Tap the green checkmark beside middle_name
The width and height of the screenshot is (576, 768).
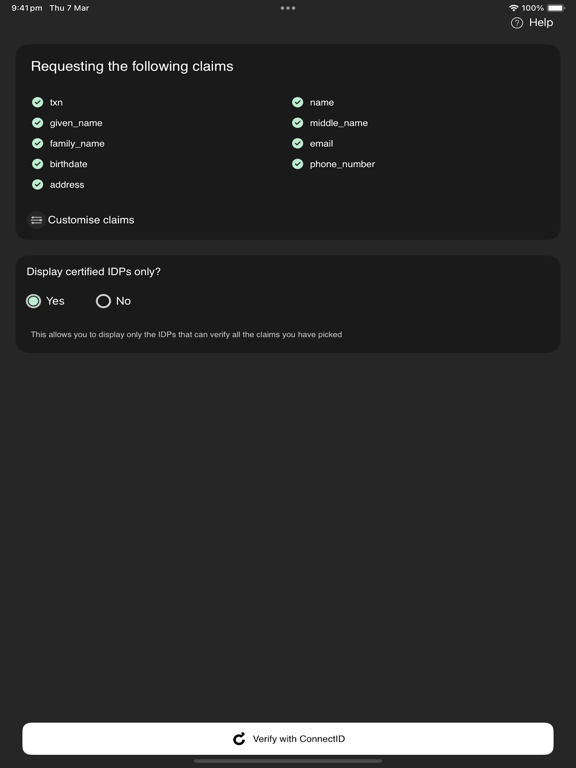(298, 122)
